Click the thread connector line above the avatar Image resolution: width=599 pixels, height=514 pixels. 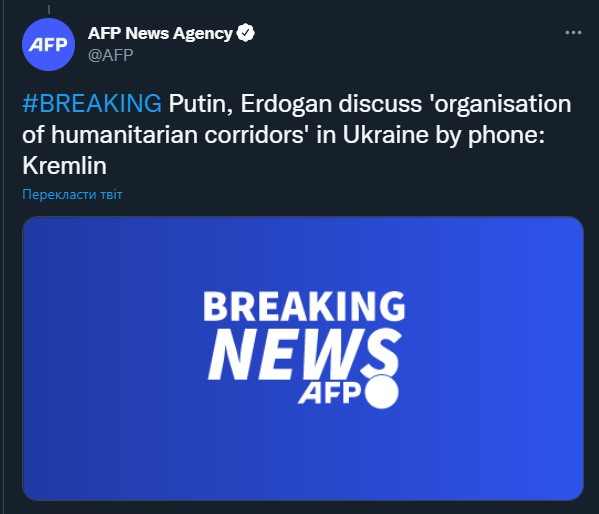[x=49, y=10]
